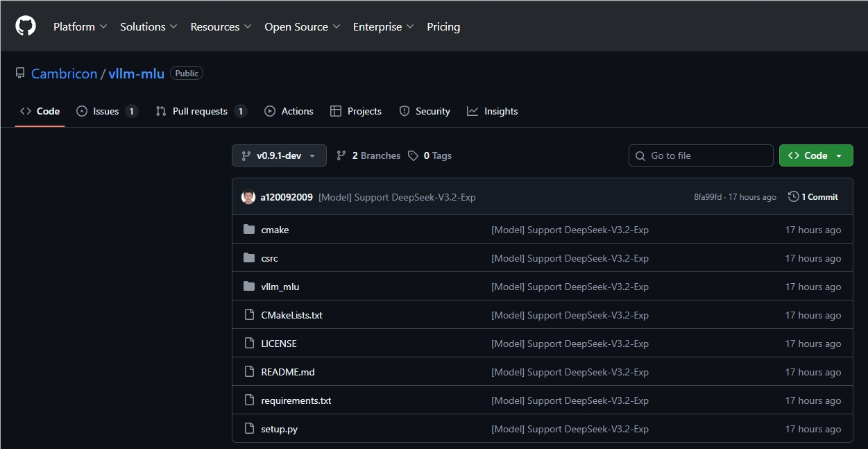Click the setup.py file icon
The height and width of the screenshot is (449, 868).
point(249,429)
